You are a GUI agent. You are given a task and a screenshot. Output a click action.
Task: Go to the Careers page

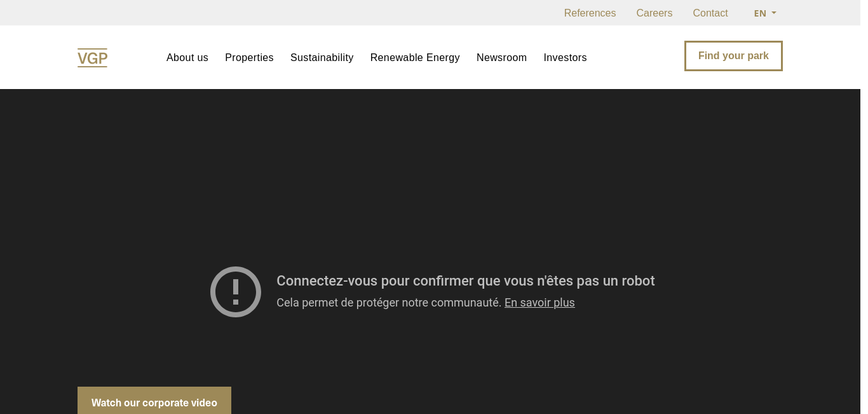coord(654,13)
